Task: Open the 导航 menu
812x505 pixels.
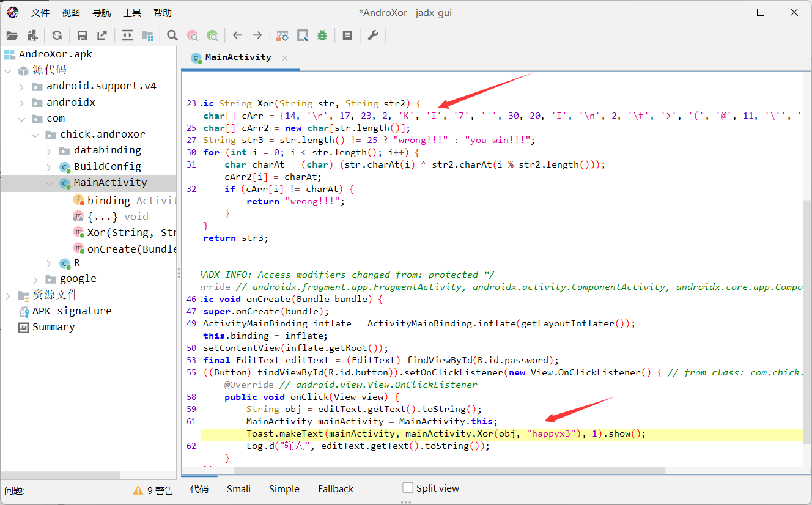Action: 102,12
